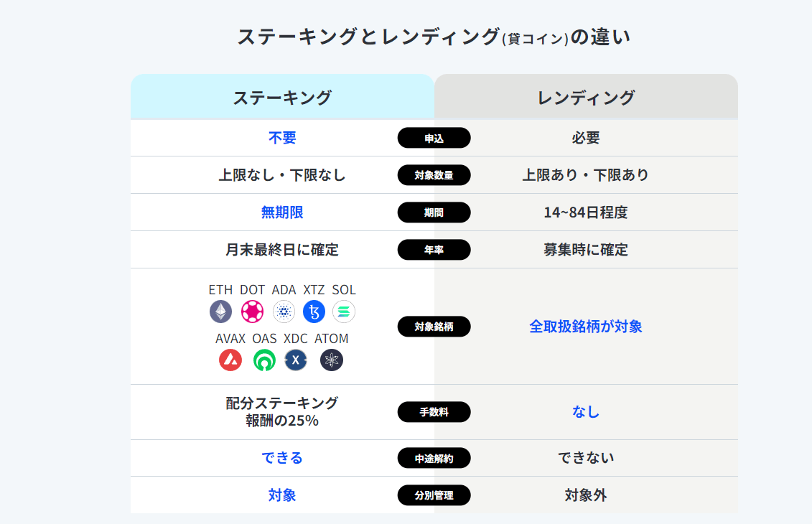The width and height of the screenshot is (812, 524).
Task: Click the 手数料 black pill label
Action: (x=434, y=412)
